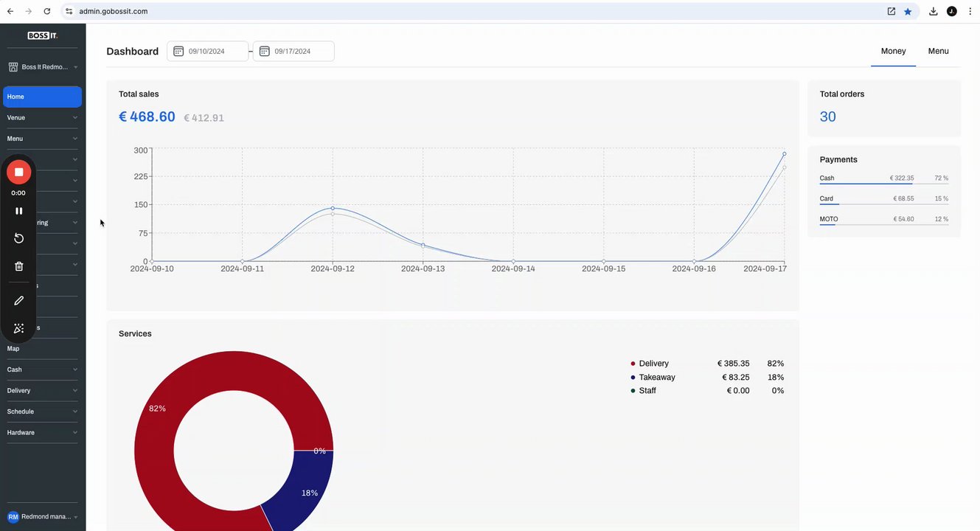Reload the page in browser
Screen dimensions: 980x531
(x=47, y=11)
